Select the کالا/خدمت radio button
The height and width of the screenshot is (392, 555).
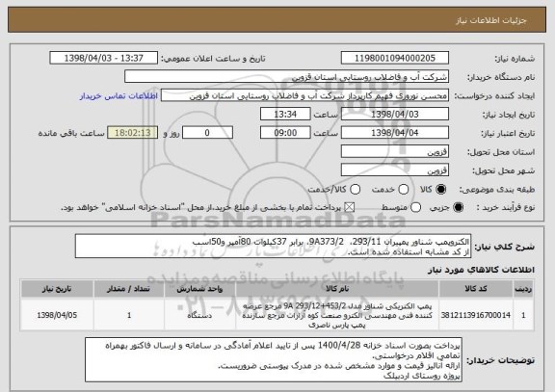[x=355, y=190]
